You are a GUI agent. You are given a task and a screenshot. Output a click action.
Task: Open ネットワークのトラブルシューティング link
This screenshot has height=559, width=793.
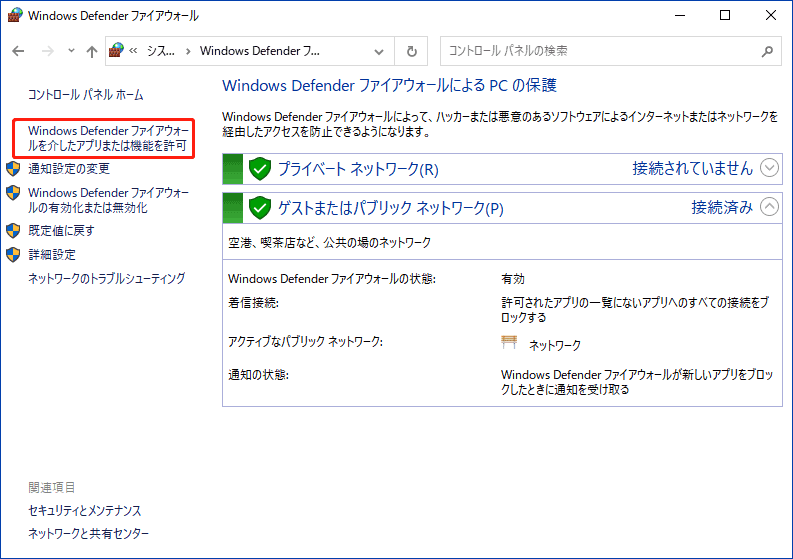click(106, 278)
